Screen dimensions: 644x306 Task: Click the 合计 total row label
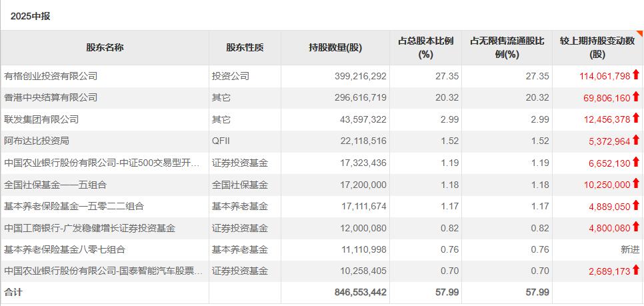pos(13,292)
